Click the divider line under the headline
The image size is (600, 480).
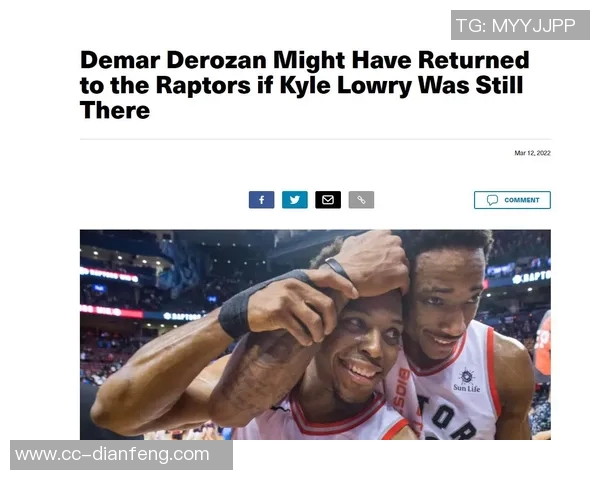coord(315,139)
